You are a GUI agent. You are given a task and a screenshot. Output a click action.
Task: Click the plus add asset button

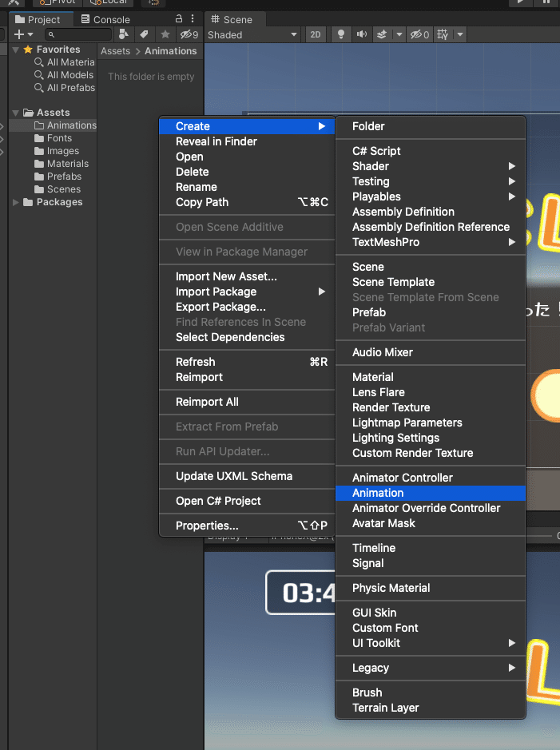pos(18,34)
